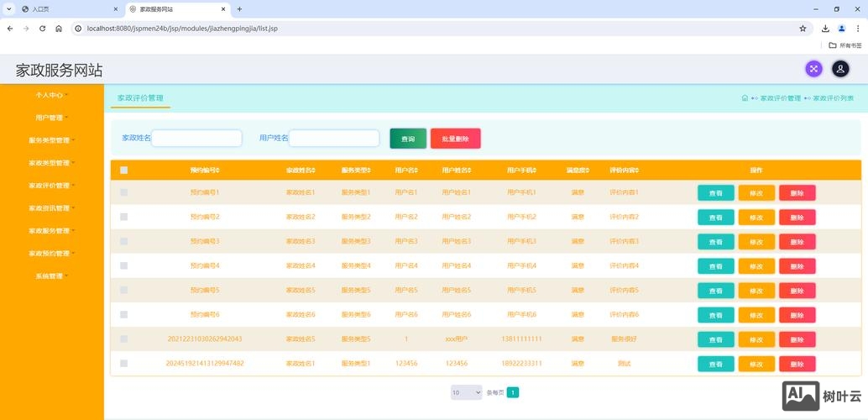
Task: Open the page size dropdown showing 10
Action: click(466, 392)
